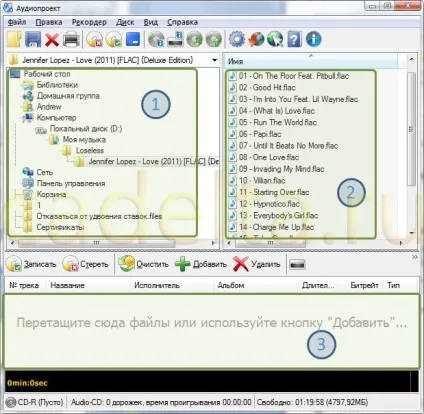Select file 02 - Good Hit.flac

(267, 88)
